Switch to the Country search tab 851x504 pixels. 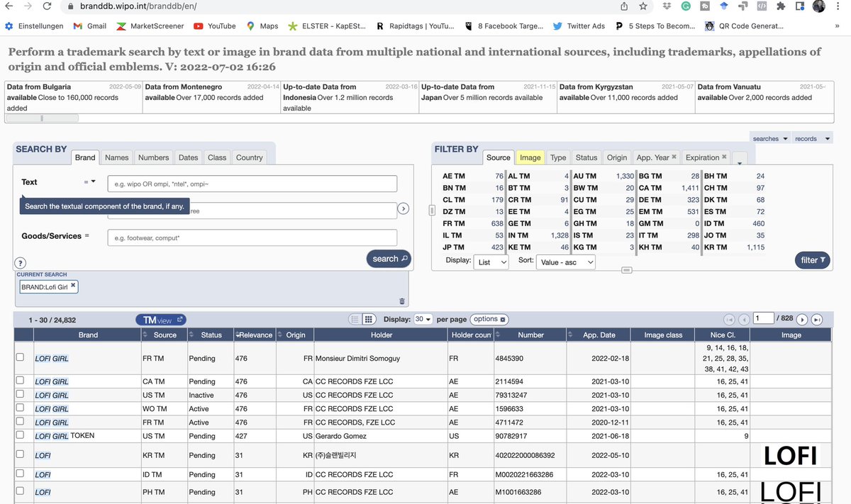point(250,157)
